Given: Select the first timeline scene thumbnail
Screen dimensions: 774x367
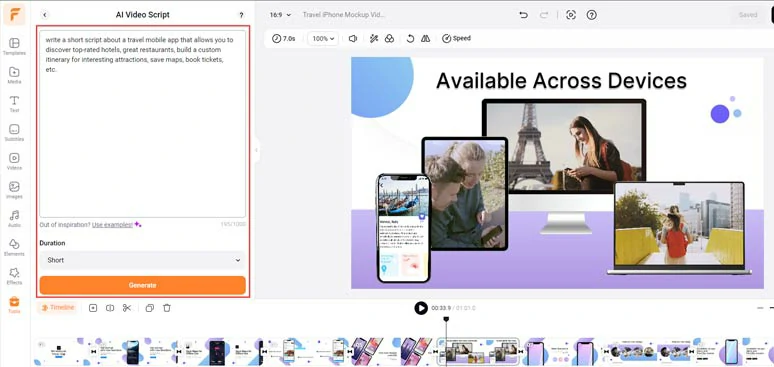Looking at the screenshot, I should click(62, 352).
